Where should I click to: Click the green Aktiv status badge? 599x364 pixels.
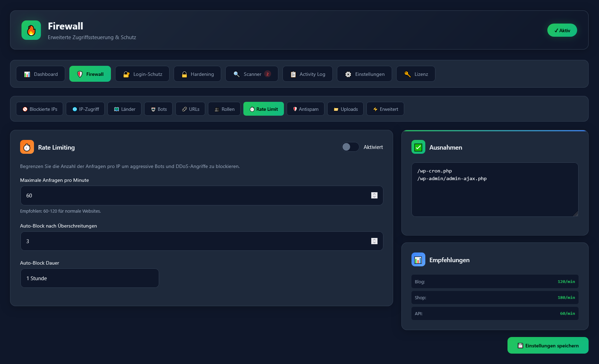pyautogui.click(x=562, y=30)
